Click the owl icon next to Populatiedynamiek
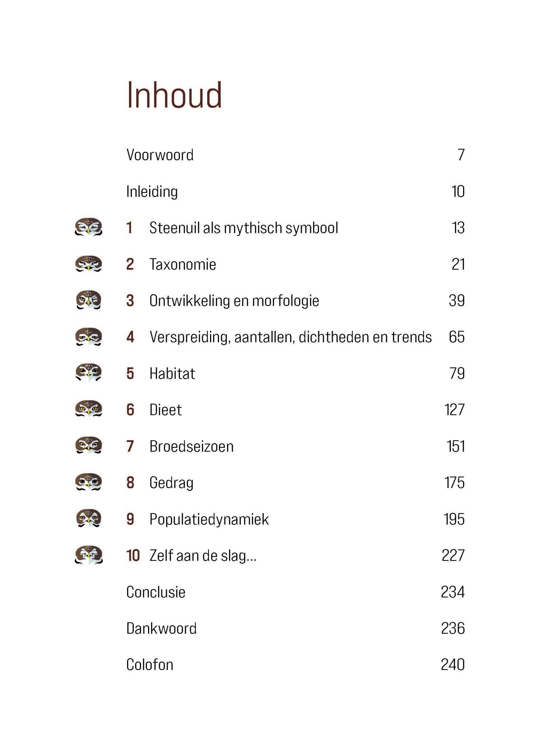The image size is (548, 756). point(89,518)
